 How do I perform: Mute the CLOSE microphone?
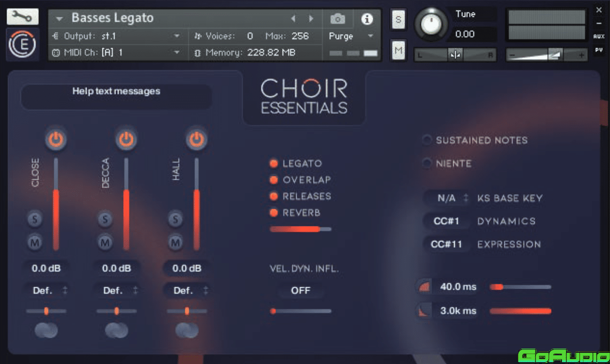[x=35, y=242]
